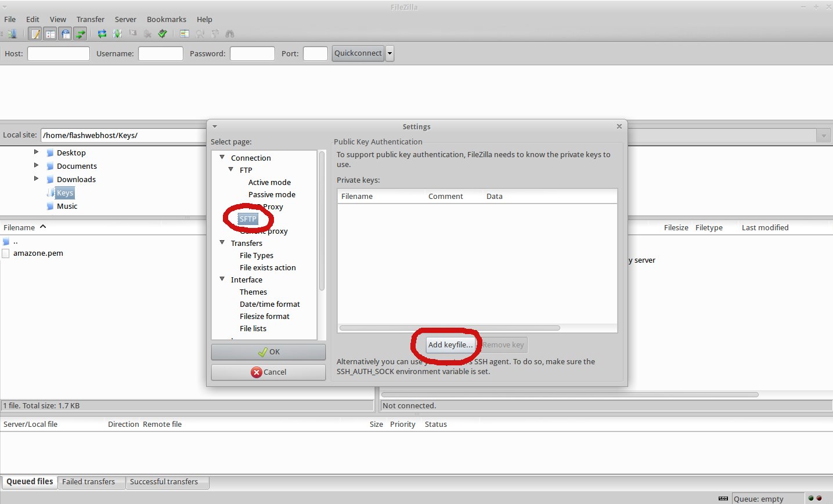Collapse the Interface settings node
The image size is (833, 504).
coord(222,279)
